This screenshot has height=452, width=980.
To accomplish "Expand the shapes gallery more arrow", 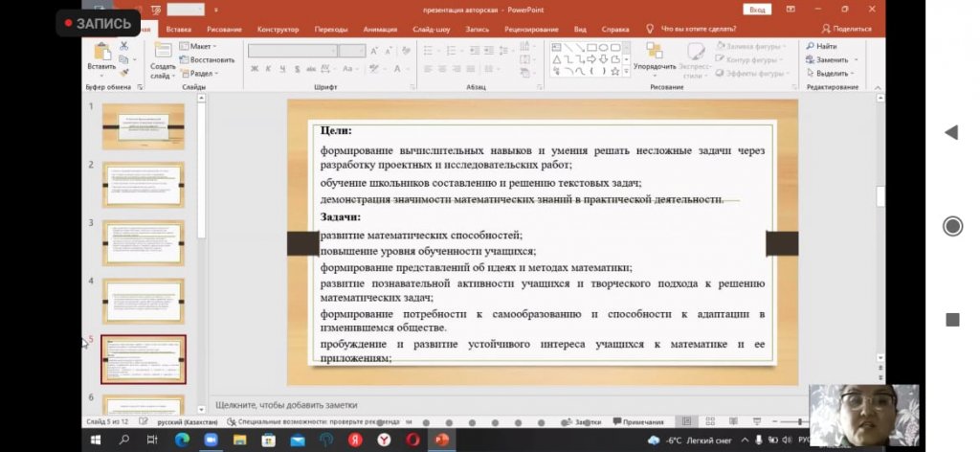I will click(627, 72).
